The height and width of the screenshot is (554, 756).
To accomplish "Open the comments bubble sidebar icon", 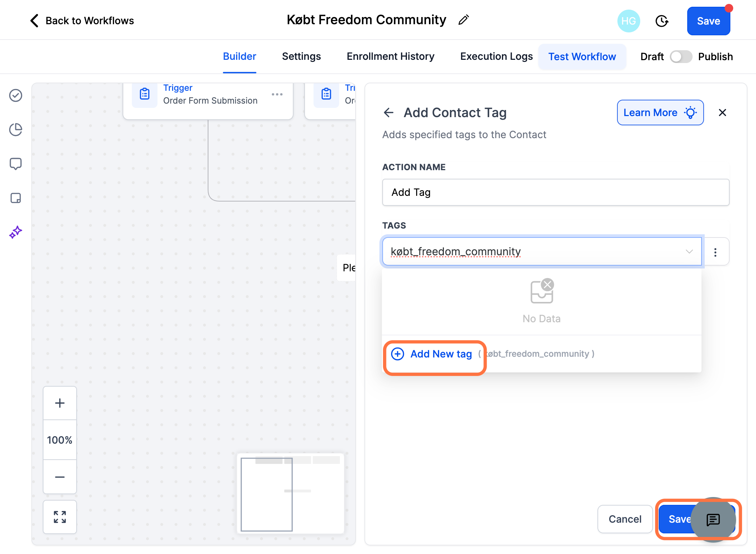I will tap(16, 164).
